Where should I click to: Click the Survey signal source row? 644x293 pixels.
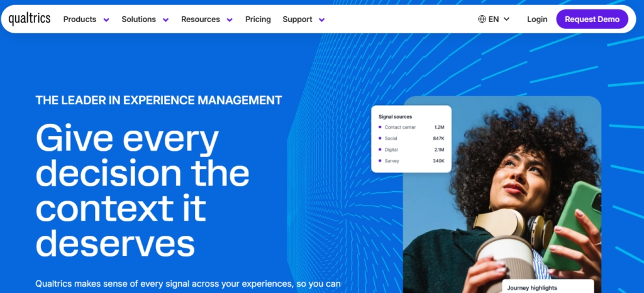[x=411, y=161]
